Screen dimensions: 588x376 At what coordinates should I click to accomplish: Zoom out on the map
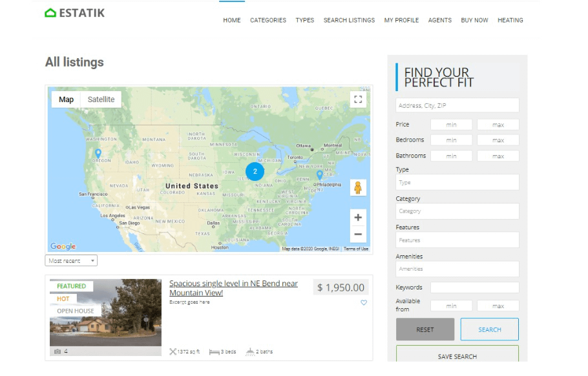358,235
